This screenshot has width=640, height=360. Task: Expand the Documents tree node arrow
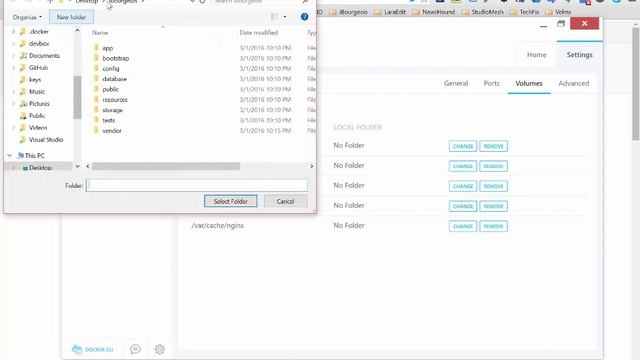tap(13, 56)
